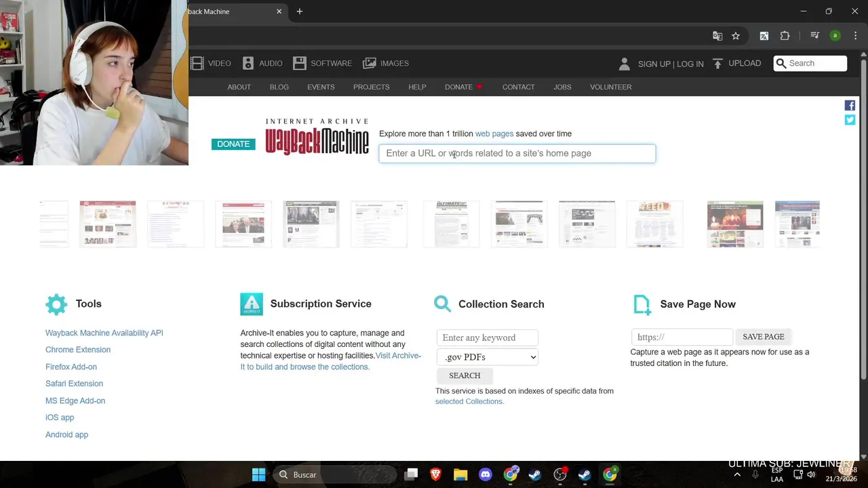The image size is (868, 488).
Task: Open the MS Edge Add-on link
Action: 75,401
